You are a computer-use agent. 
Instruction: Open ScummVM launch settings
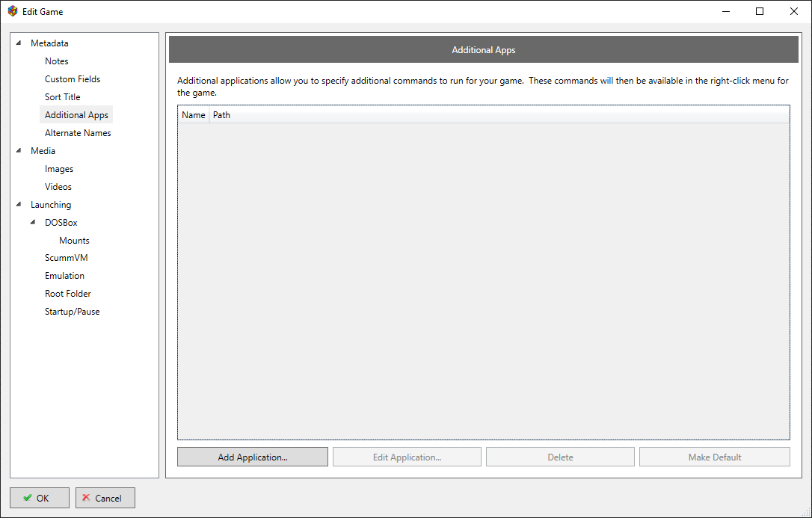(x=66, y=258)
